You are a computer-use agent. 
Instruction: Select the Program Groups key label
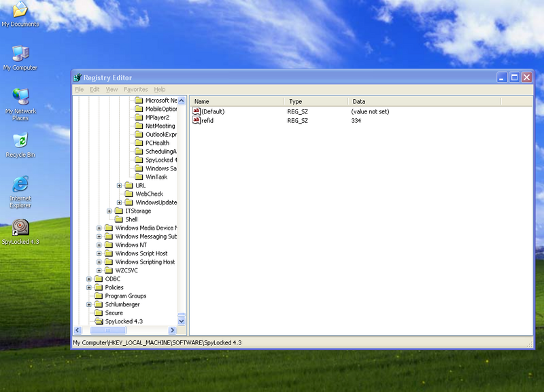coord(126,296)
